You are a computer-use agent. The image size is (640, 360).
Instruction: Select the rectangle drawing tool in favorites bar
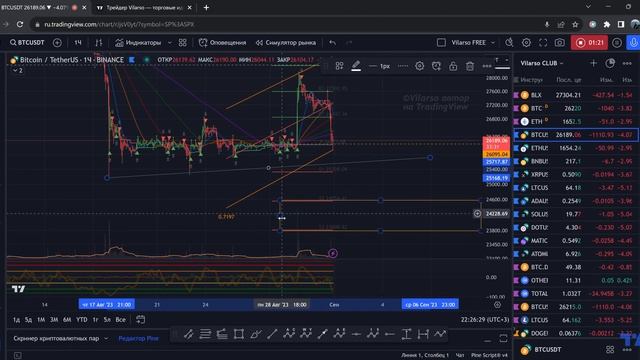tap(239, 334)
